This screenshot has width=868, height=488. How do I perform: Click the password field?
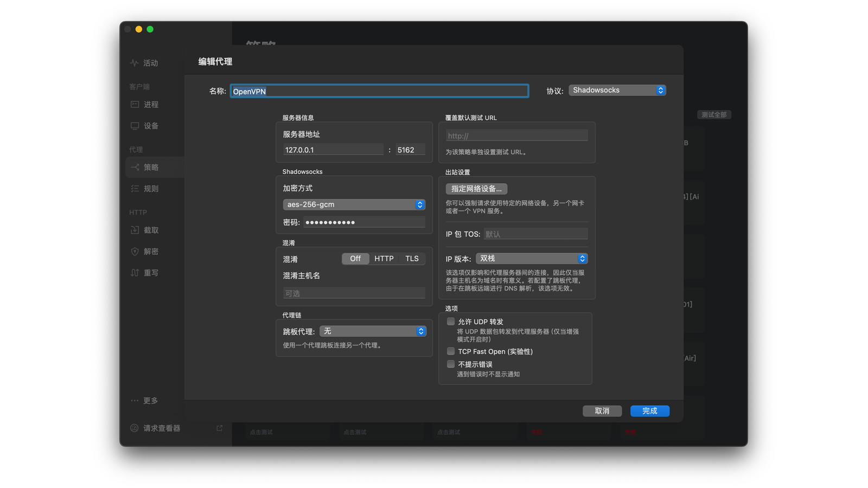pos(364,222)
